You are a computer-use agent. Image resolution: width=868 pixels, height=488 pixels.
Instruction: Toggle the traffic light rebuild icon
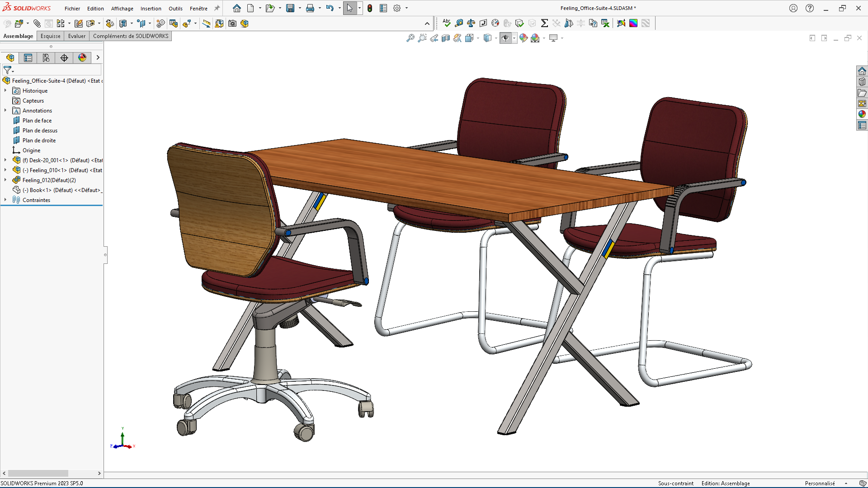coord(370,8)
